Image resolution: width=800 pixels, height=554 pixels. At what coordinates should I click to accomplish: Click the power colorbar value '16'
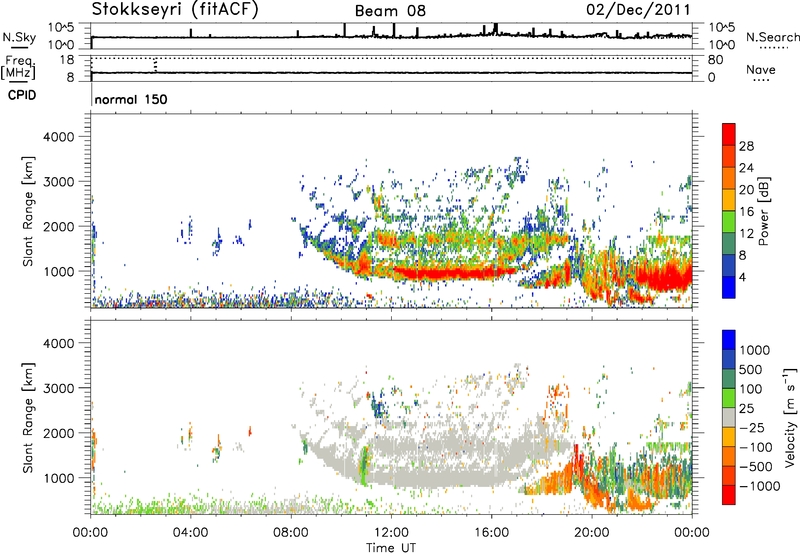[746, 212]
